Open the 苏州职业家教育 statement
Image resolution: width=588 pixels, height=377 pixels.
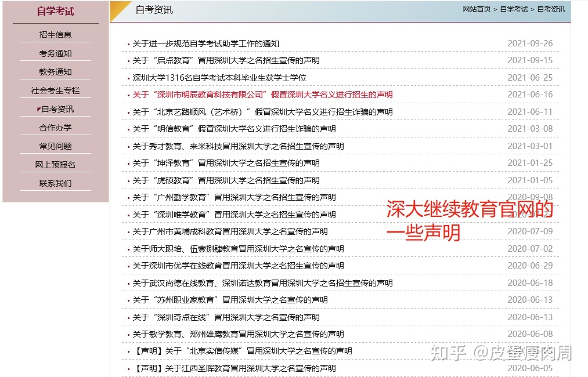pyautogui.click(x=230, y=300)
